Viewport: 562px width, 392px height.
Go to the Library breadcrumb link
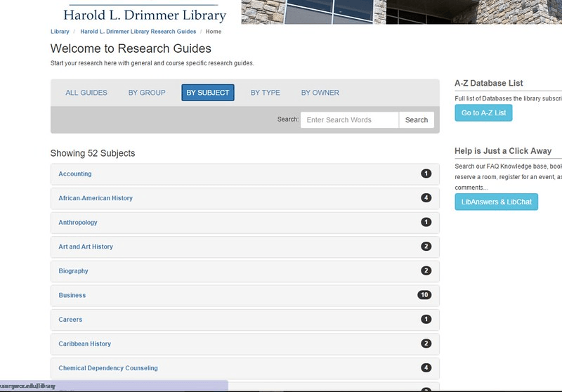click(x=60, y=32)
